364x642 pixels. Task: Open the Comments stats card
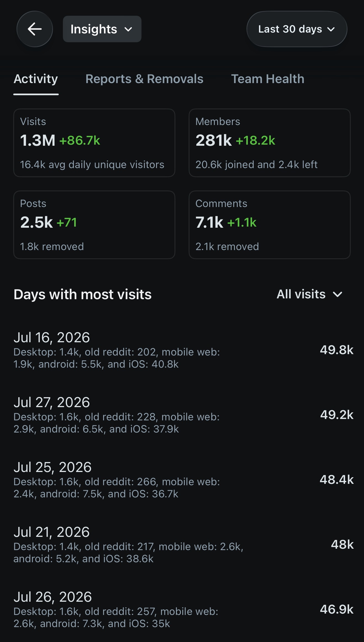(x=270, y=225)
